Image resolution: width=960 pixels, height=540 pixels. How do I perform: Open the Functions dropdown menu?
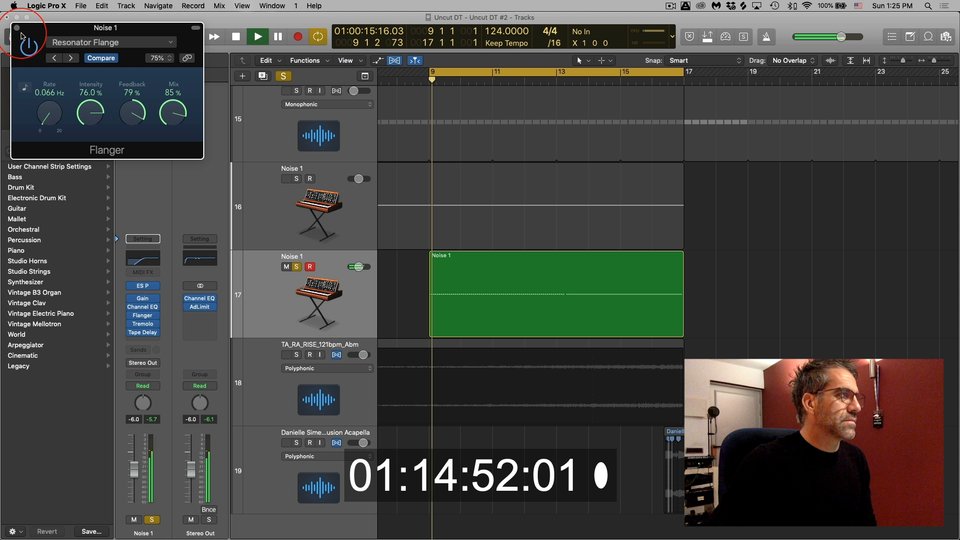tap(309, 61)
